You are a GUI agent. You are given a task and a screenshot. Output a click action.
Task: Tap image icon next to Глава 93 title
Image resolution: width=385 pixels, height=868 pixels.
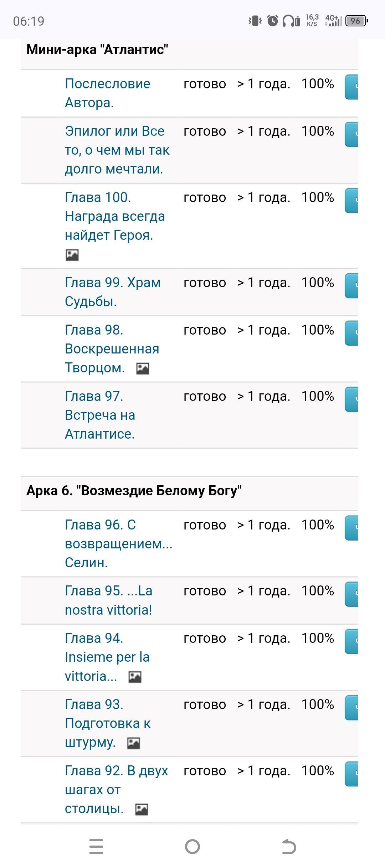click(x=134, y=743)
